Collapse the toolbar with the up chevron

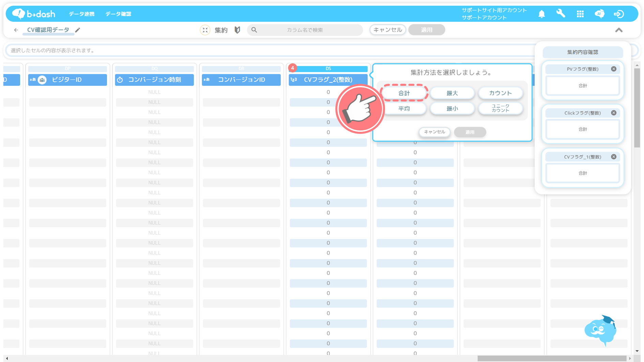(619, 30)
